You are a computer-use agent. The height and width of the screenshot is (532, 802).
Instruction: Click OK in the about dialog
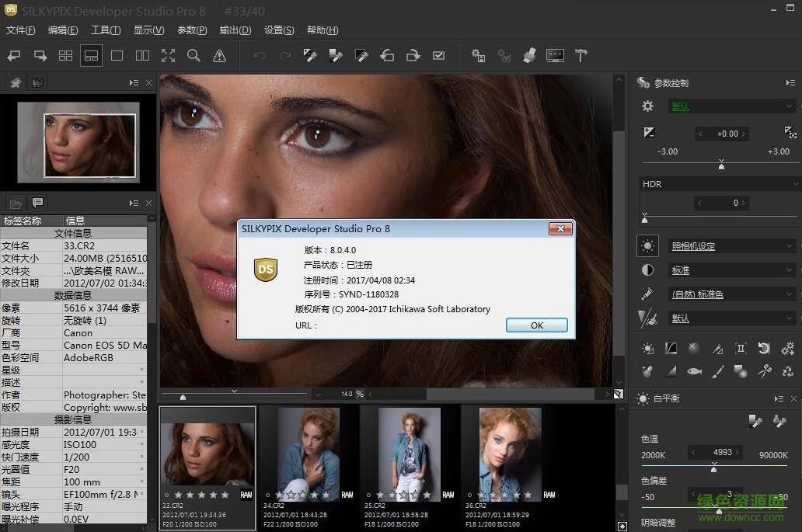[x=536, y=325]
